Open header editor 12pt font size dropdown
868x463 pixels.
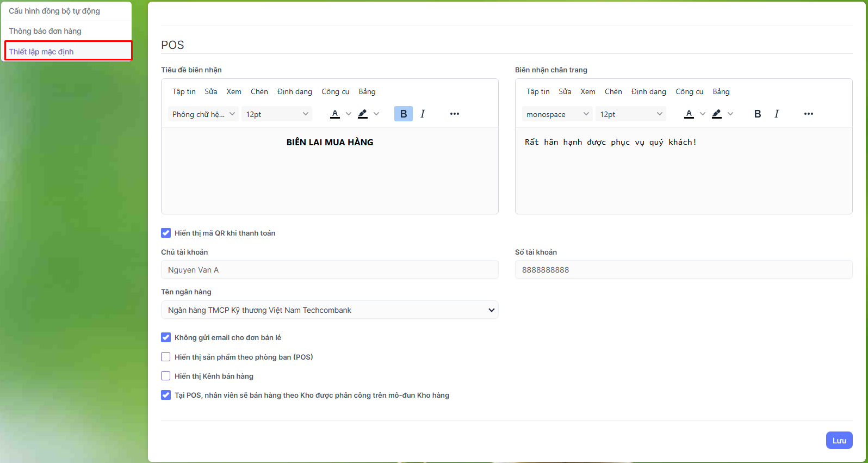(x=277, y=114)
